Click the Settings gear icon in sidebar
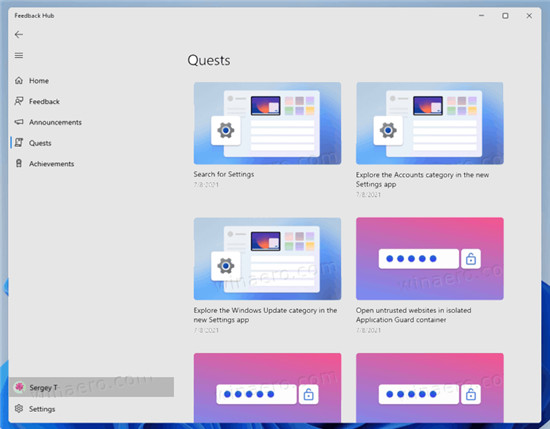The height and width of the screenshot is (429, 550). (19, 409)
